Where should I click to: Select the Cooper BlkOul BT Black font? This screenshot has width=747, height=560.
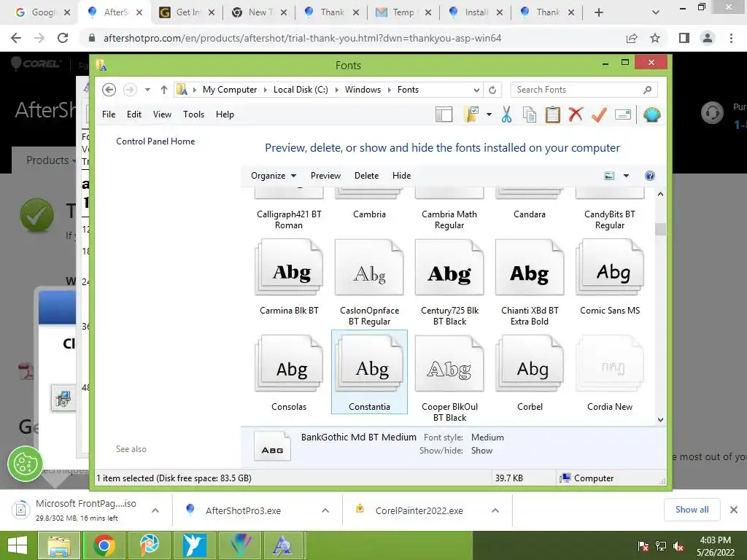coord(449,378)
